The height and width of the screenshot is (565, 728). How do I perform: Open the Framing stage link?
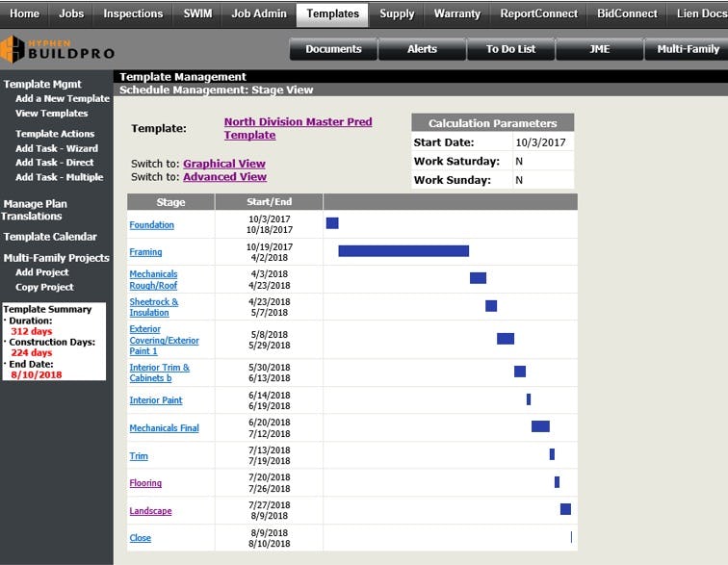point(145,252)
